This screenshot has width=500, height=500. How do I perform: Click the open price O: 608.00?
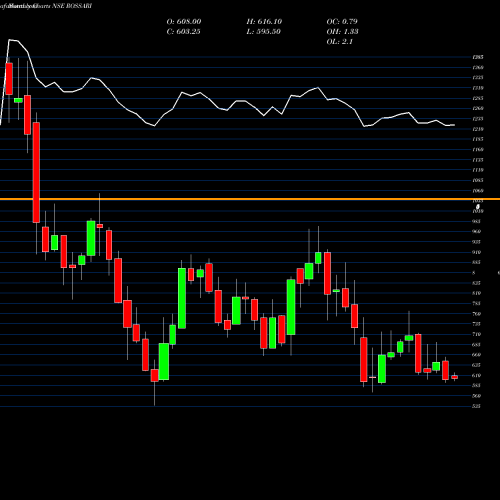point(184,22)
